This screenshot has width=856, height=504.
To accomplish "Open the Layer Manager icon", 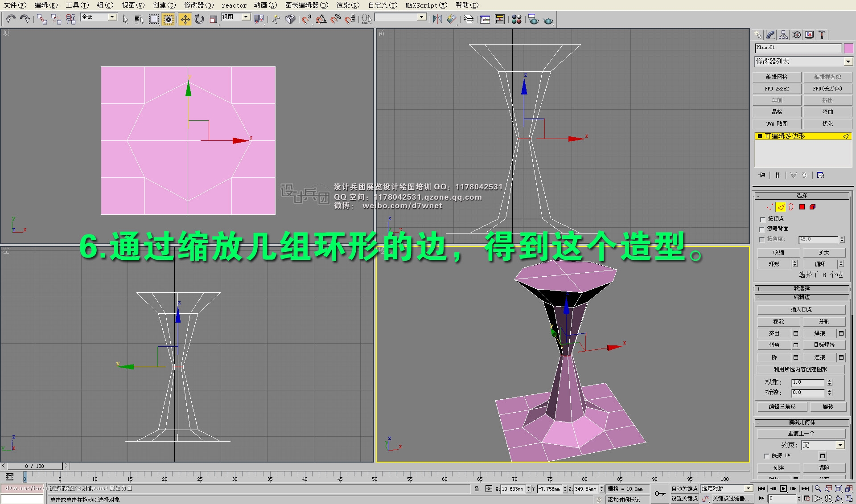I will 469,19.
